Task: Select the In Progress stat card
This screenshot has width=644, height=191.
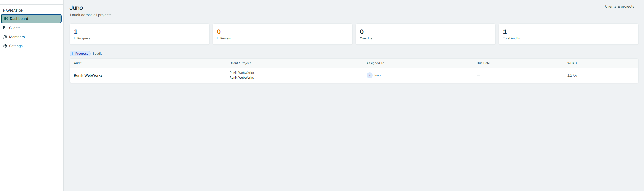Action: 139,34
